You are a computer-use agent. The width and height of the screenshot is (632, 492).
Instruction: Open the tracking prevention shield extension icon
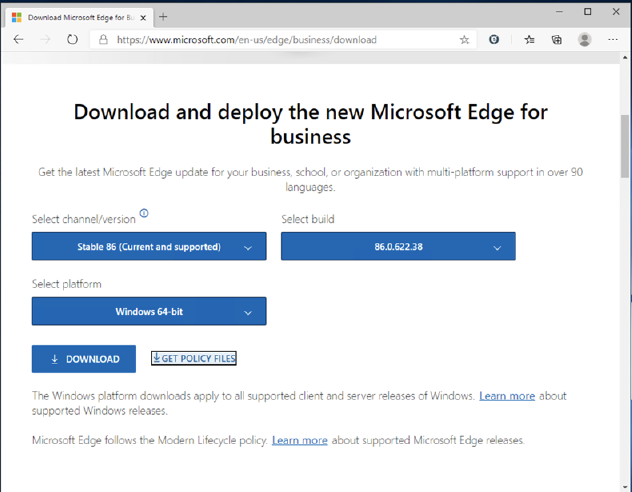tap(494, 39)
